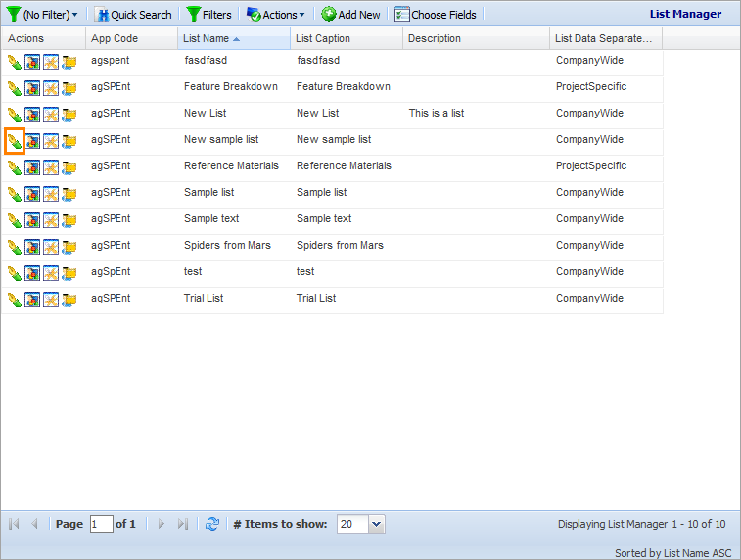Click the window-with-figure icon in the New List row
The height and width of the screenshot is (560, 741).
pos(32,115)
